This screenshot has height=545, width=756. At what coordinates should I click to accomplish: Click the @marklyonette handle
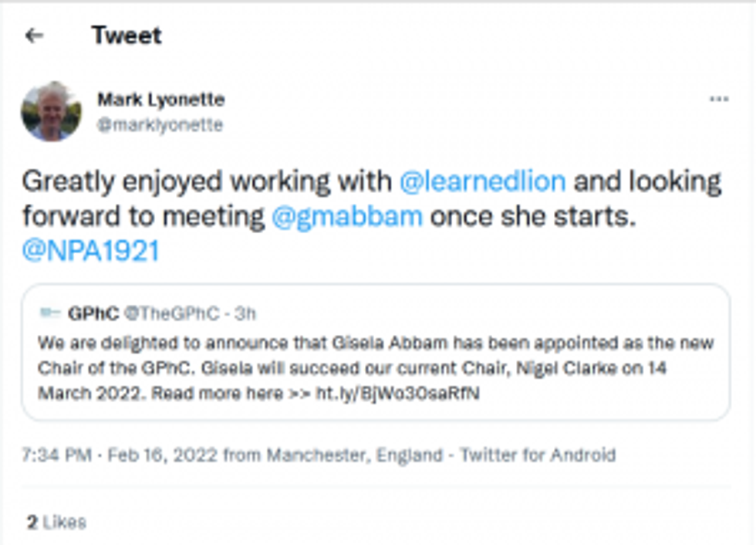pos(160,125)
